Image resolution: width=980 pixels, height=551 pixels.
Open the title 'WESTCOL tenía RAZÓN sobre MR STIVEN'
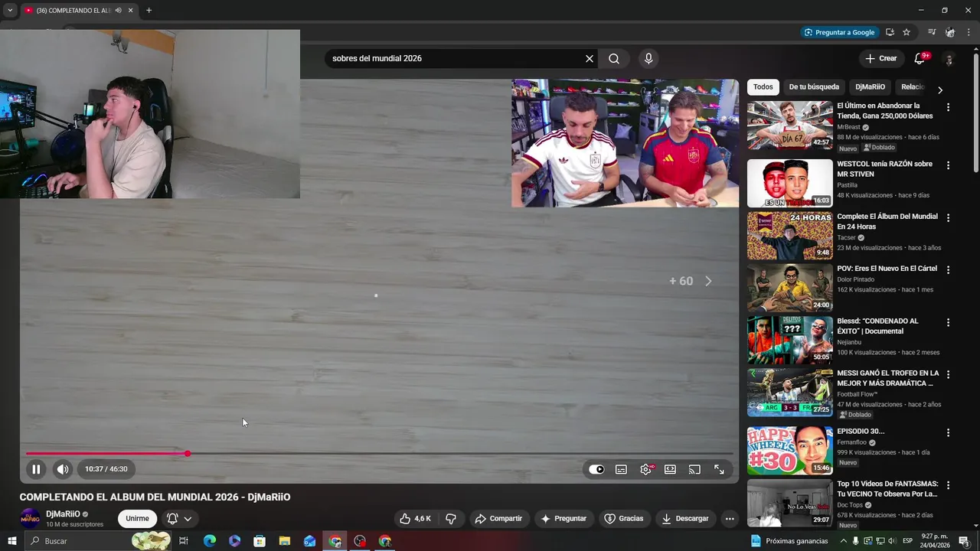pos(884,169)
